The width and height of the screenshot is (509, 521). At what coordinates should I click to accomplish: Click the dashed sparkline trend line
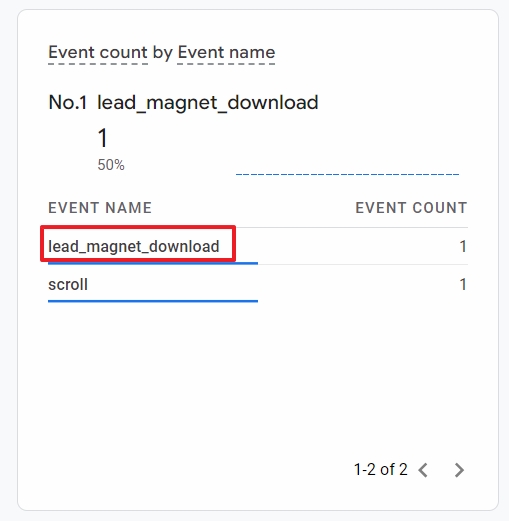coord(347,174)
